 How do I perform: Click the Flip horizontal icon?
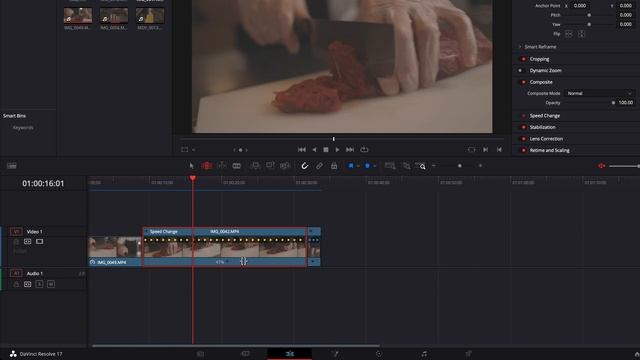click(x=569, y=34)
